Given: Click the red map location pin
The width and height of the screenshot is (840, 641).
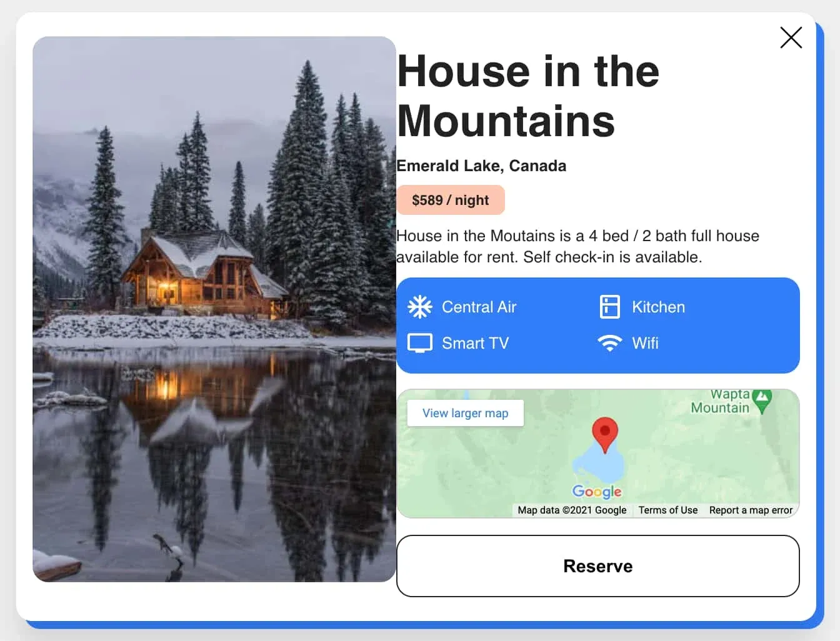Looking at the screenshot, I should pyautogui.click(x=604, y=435).
